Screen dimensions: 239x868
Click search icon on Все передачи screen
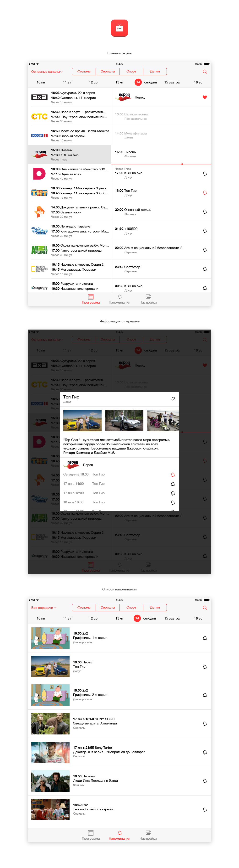pos(205,608)
